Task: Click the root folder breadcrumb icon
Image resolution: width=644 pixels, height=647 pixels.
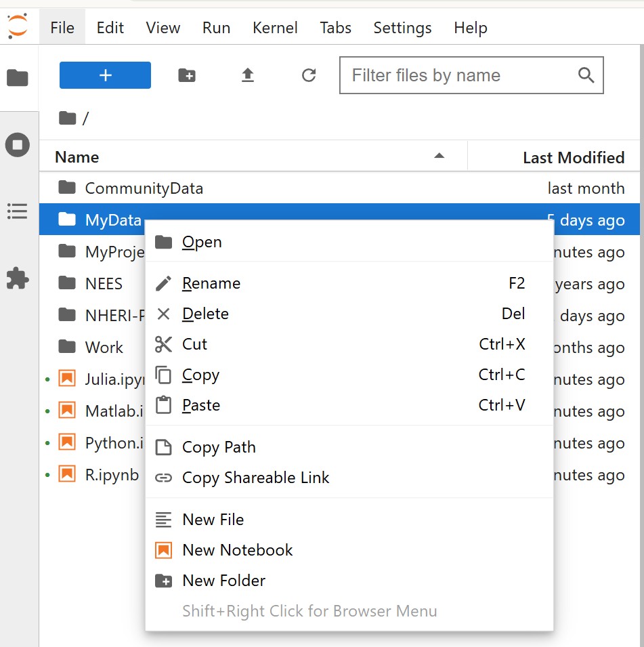Action: click(67, 119)
